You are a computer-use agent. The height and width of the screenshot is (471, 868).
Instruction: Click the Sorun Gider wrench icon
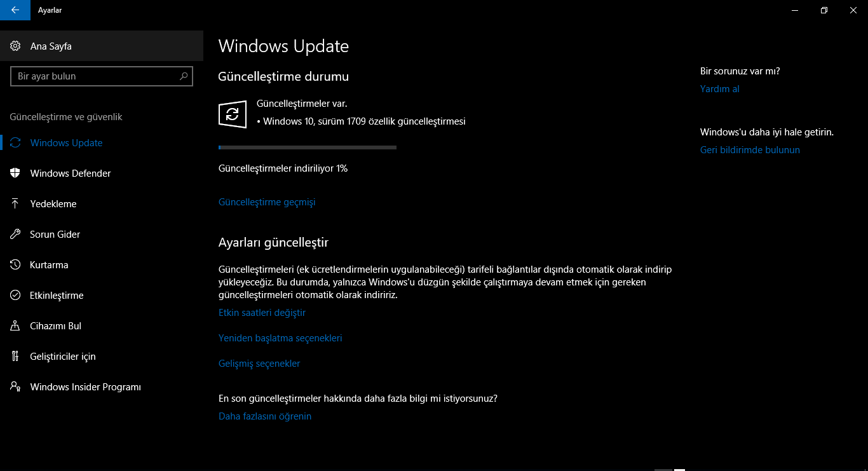pos(15,235)
